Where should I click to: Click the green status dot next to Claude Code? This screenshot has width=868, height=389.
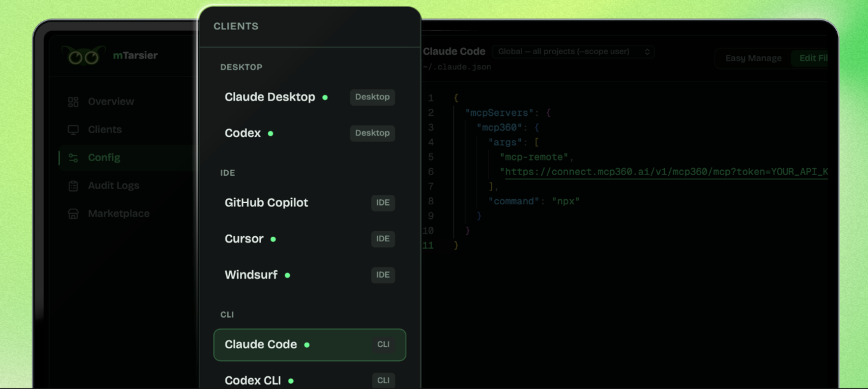307,344
